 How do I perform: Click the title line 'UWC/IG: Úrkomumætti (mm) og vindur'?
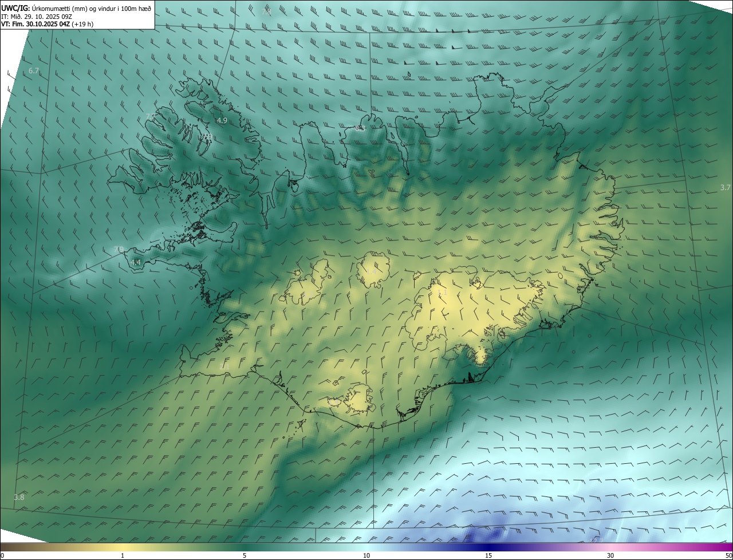coord(76,8)
